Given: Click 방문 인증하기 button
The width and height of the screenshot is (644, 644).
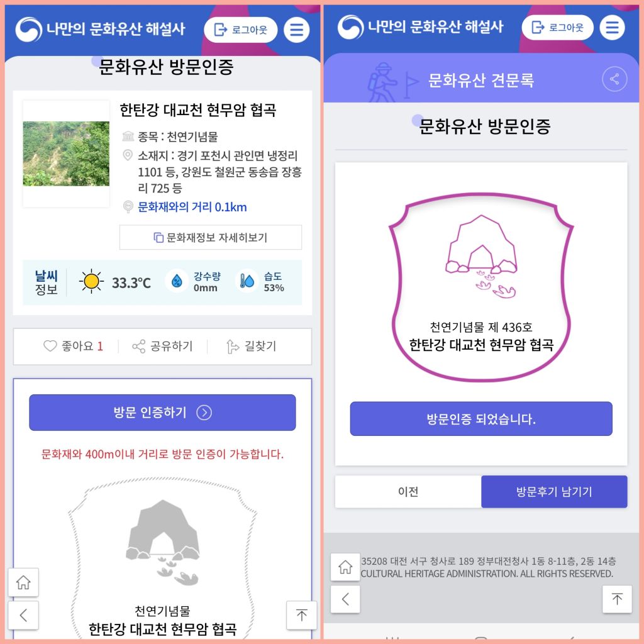Looking at the screenshot, I should tap(162, 413).
